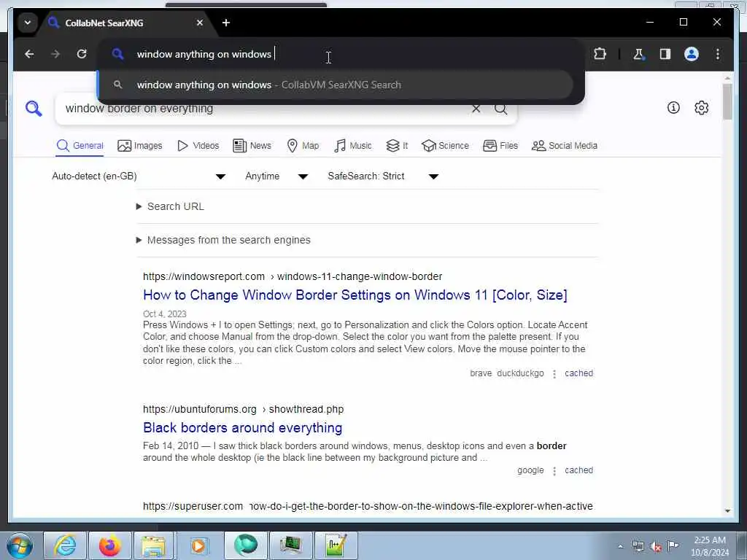Click the SearXNG logo magnifier
This screenshot has width=747, height=560.
click(34, 109)
